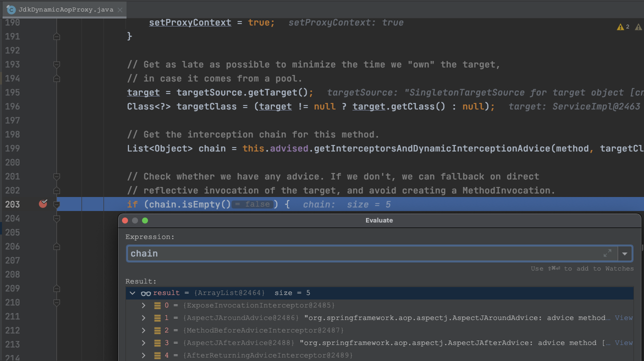Click the field icon of element 1
Image resolution: width=644 pixels, height=361 pixels.
pyautogui.click(x=157, y=318)
